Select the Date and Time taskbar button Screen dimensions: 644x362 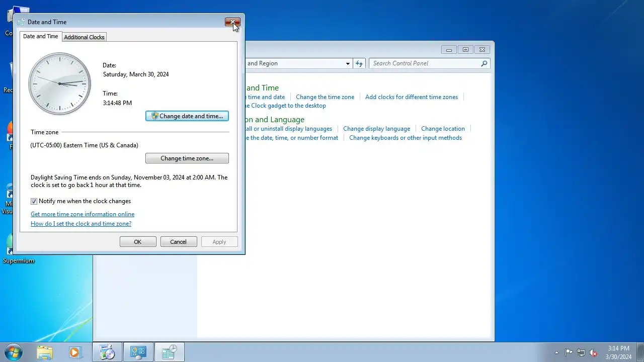(170, 352)
